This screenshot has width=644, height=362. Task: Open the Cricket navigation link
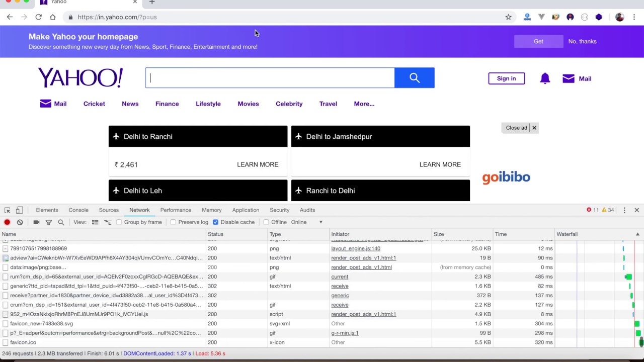[x=94, y=104]
